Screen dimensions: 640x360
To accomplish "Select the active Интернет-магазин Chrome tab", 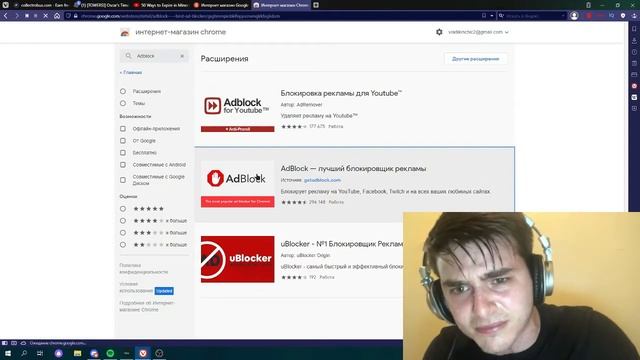I will (x=281, y=5).
